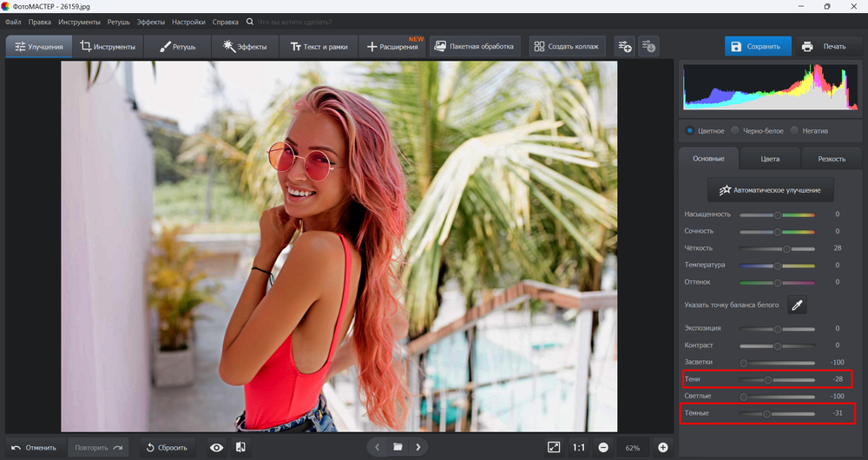Click the Светлые slider
The image size is (868, 460).
click(777, 397)
